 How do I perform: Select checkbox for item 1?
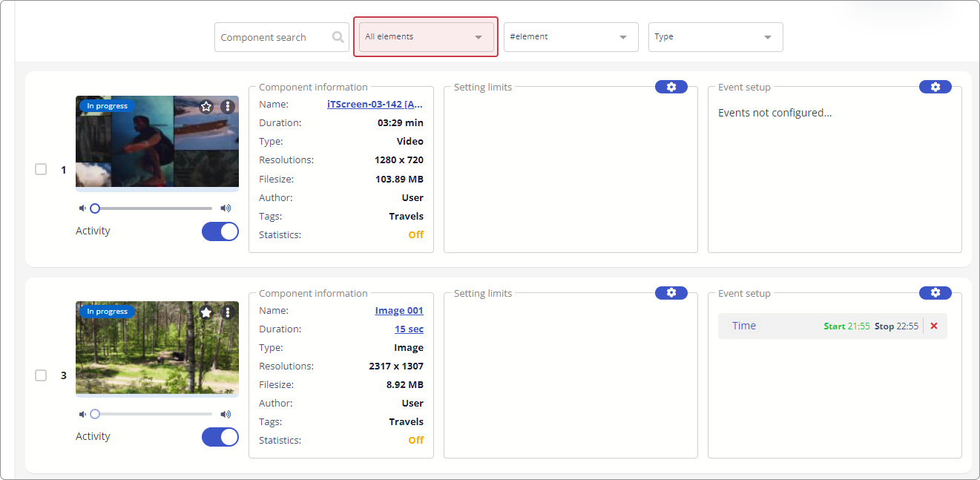click(41, 169)
